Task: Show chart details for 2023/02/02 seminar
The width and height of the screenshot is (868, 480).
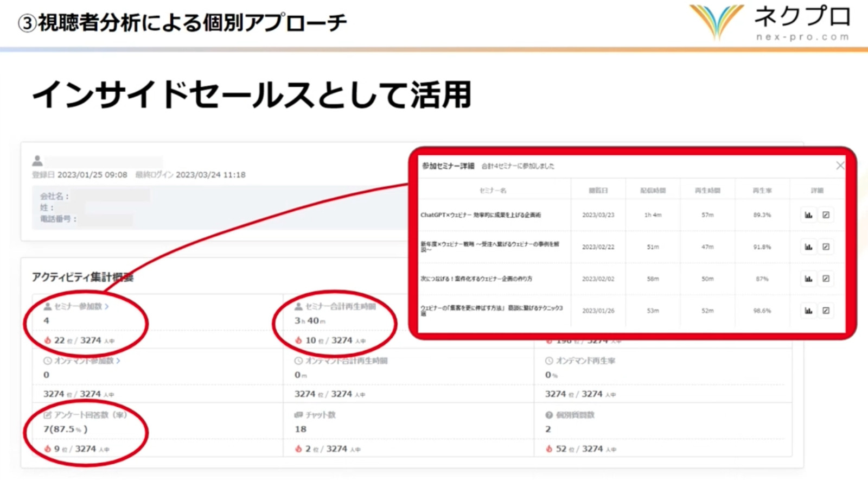Action: point(808,279)
